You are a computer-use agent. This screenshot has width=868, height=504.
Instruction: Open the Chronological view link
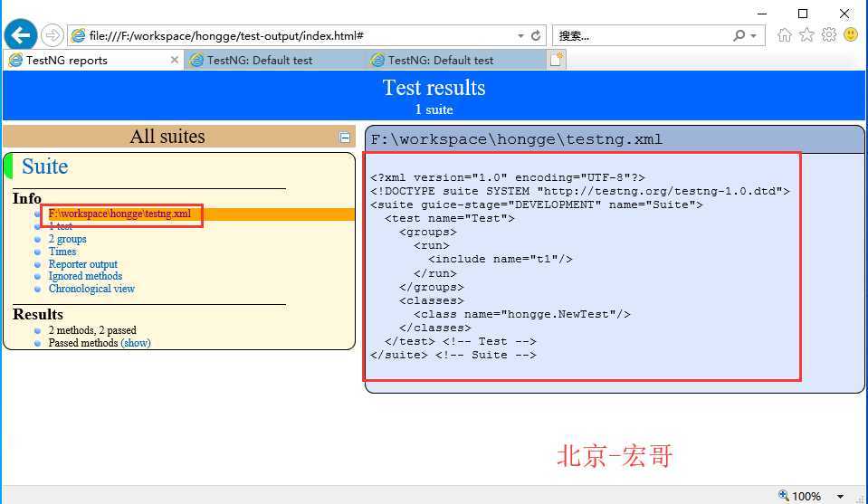click(x=91, y=289)
